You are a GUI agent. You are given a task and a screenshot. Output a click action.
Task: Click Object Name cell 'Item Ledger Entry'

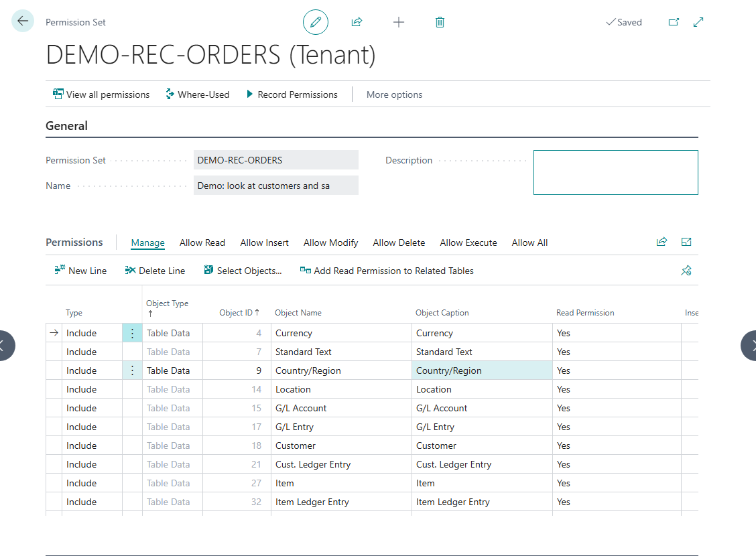(341, 502)
